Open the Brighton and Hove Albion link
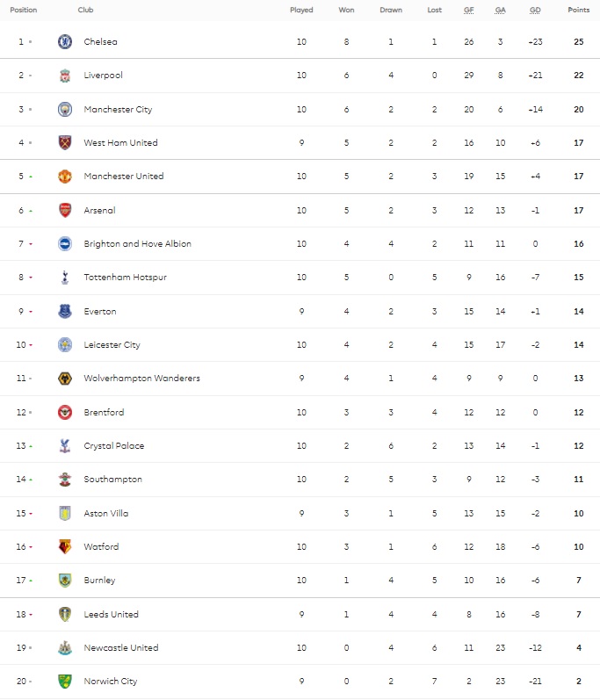Screen dimensions: 600x700 click(137, 243)
